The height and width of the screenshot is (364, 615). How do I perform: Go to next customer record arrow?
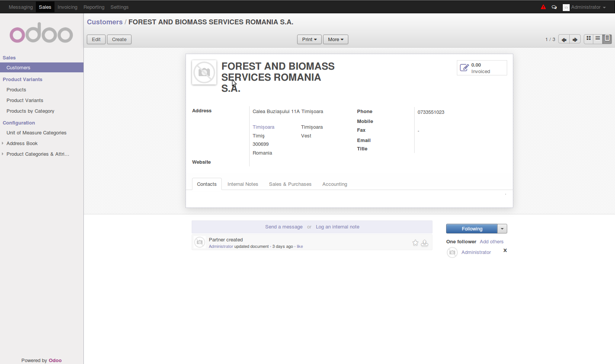point(575,40)
